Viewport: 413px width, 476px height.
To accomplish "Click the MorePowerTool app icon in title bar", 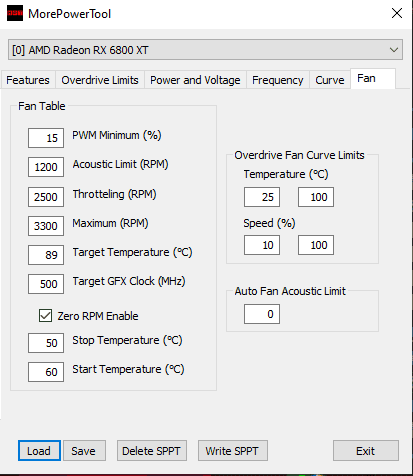I will (x=15, y=13).
